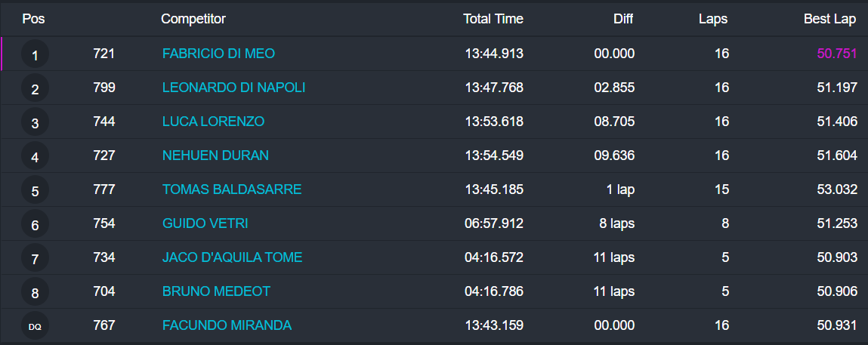This screenshot has height=345, width=868.
Task: Select competitor LUCA LORENZO
Action: point(213,122)
